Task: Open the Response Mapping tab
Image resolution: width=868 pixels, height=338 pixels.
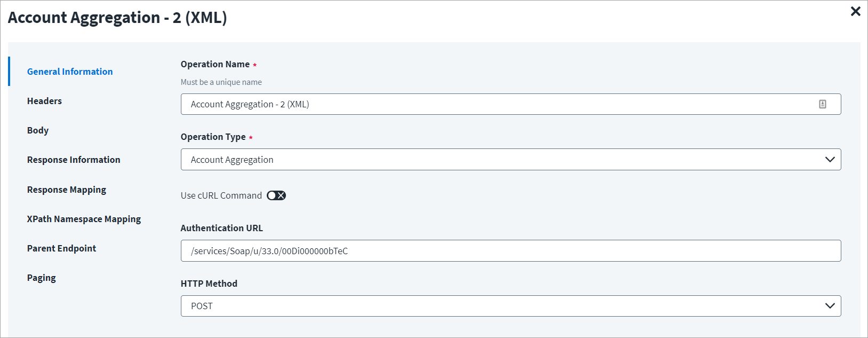Action: (x=67, y=190)
